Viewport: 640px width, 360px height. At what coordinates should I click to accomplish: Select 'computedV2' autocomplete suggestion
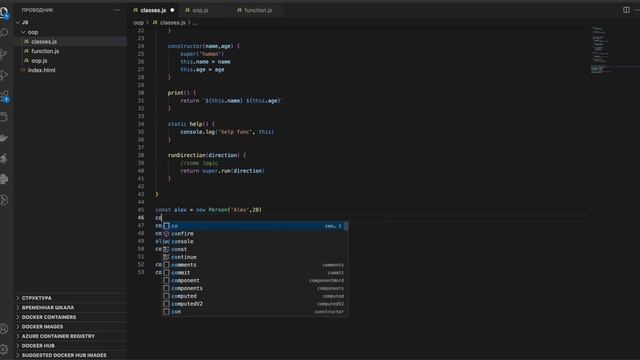[253, 304]
